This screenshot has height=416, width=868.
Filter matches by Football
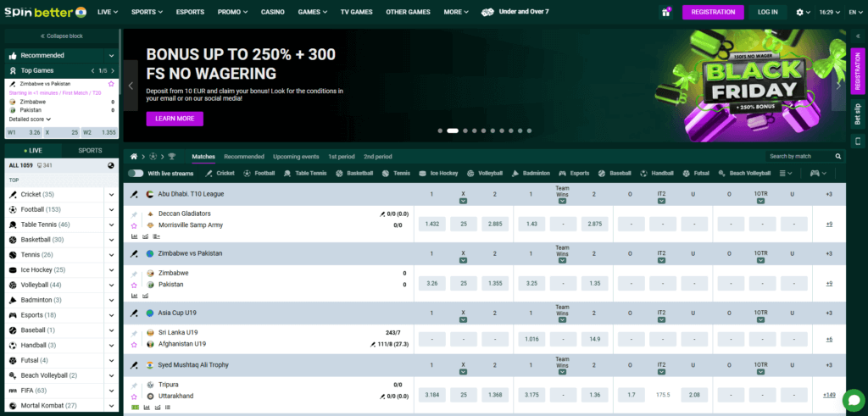tap(259, 173)
